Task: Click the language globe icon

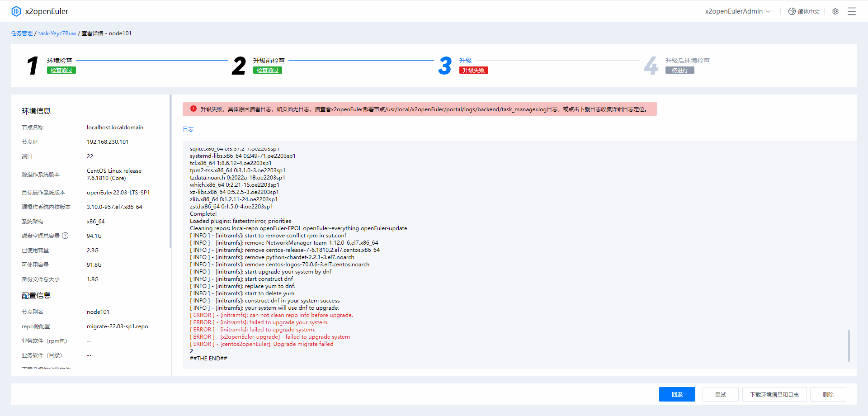Action: pos(792,11)
